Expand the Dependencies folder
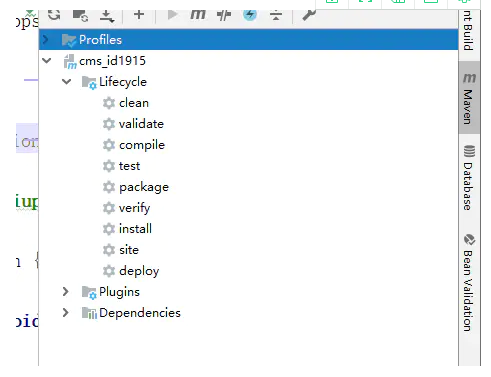 (x=66, y=313)
